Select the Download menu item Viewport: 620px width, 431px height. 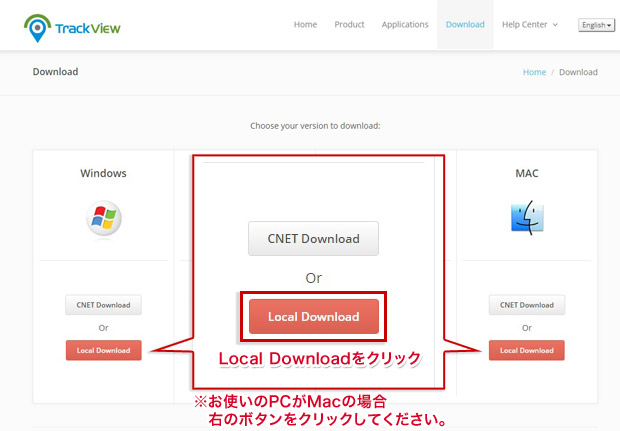(465, 25)
